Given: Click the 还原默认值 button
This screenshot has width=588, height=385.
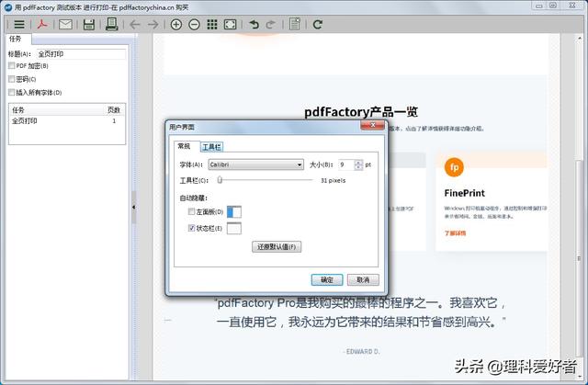Looking at the screenshot, I should pos(277,246).
